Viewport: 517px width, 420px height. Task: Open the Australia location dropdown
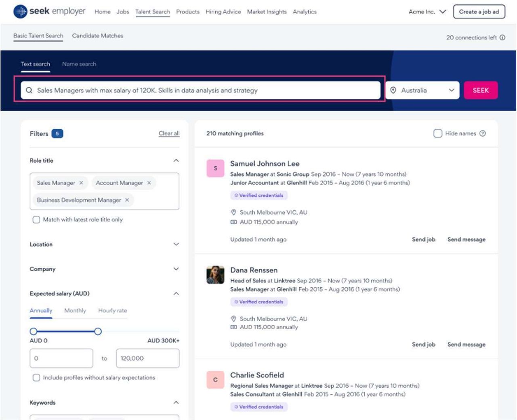[422, 90]
